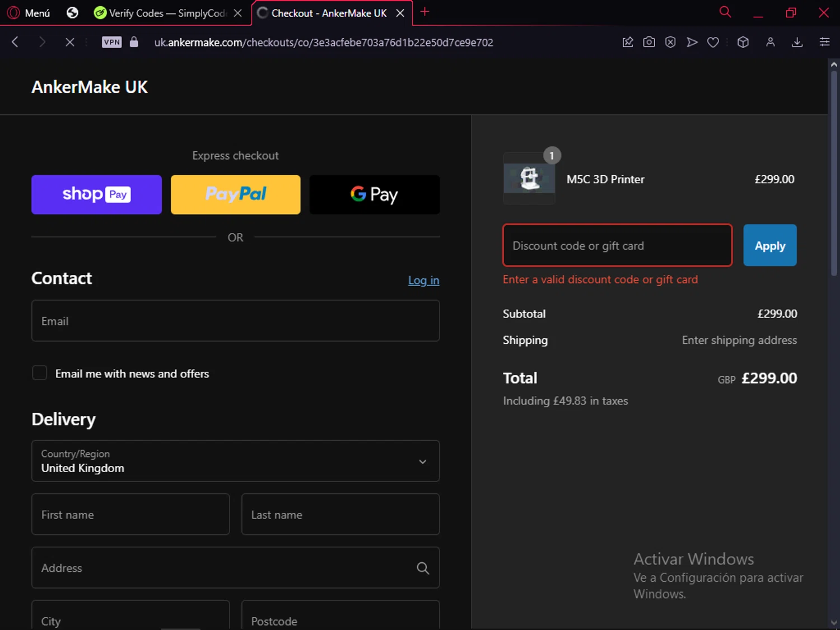Go back with the back arrow
The image size is (840, 630).
15,42
